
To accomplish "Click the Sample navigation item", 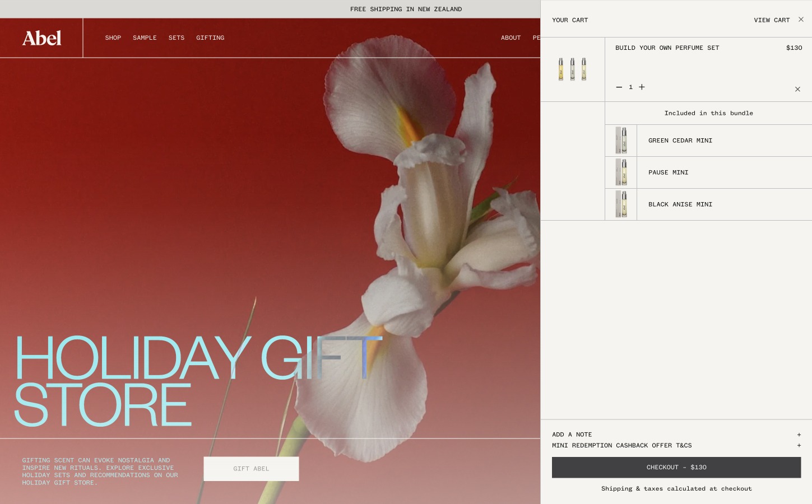I will [x=145, y=38].
